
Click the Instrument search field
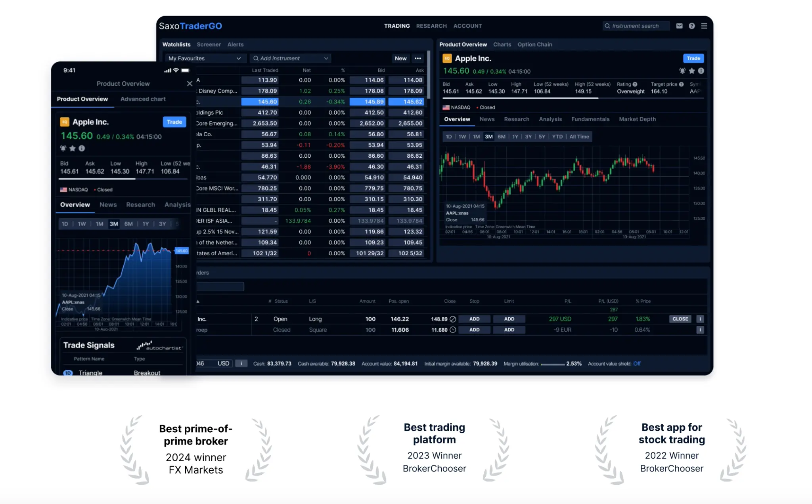636,26
